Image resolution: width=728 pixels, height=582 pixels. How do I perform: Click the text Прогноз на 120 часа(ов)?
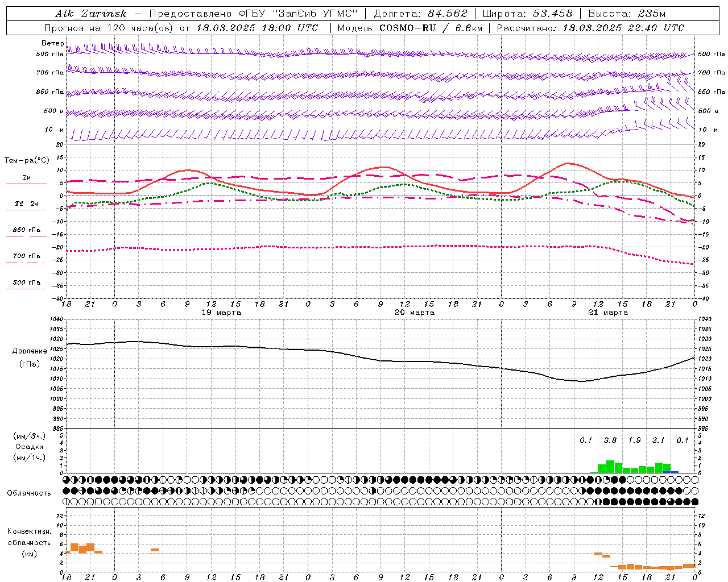109,28
